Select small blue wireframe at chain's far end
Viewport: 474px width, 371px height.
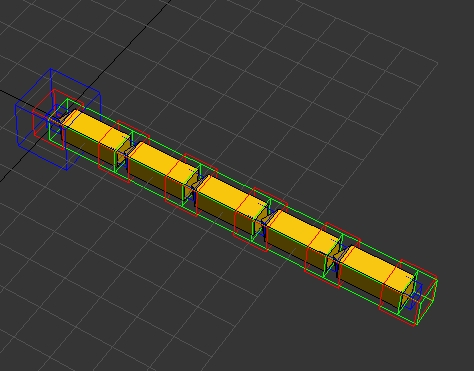pyautogui.click(x=414, y=295)
